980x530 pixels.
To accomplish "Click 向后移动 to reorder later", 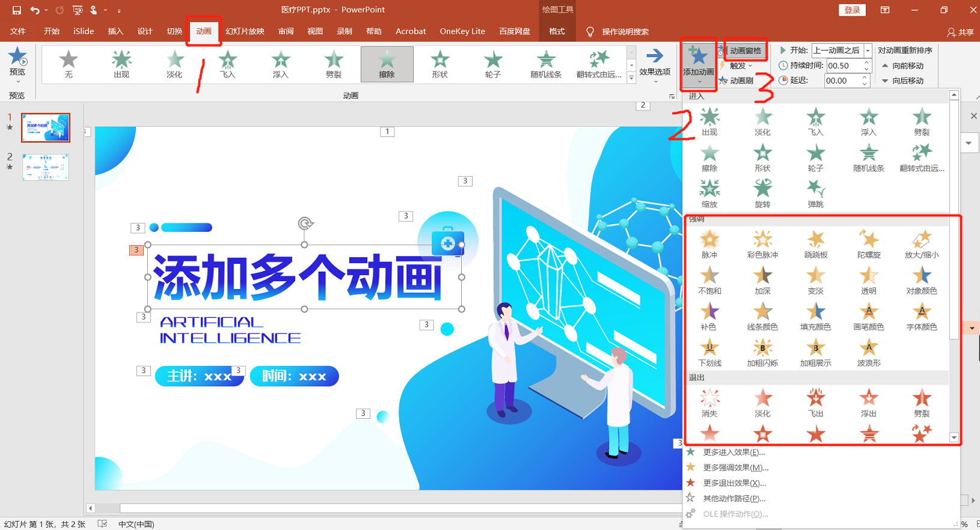I will tap(903, 81).
